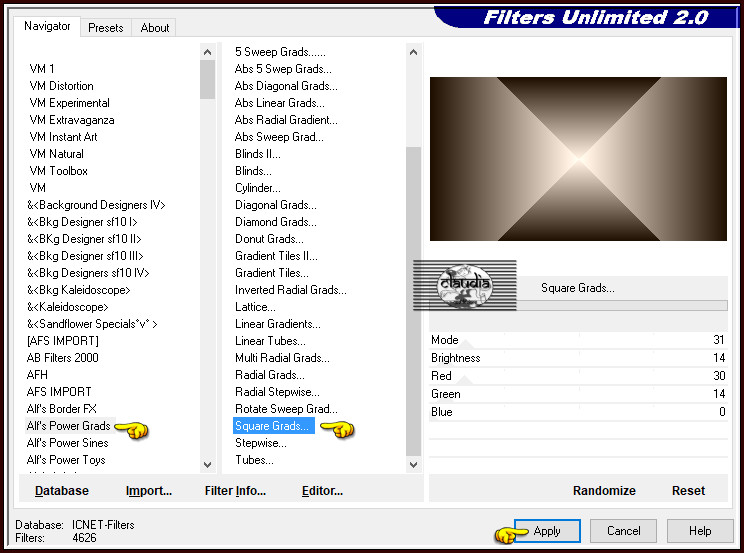The width and height of the screenshot is (744, 553).
Task: Select VM Extravaganza category
Action: (x=72, y=120)
